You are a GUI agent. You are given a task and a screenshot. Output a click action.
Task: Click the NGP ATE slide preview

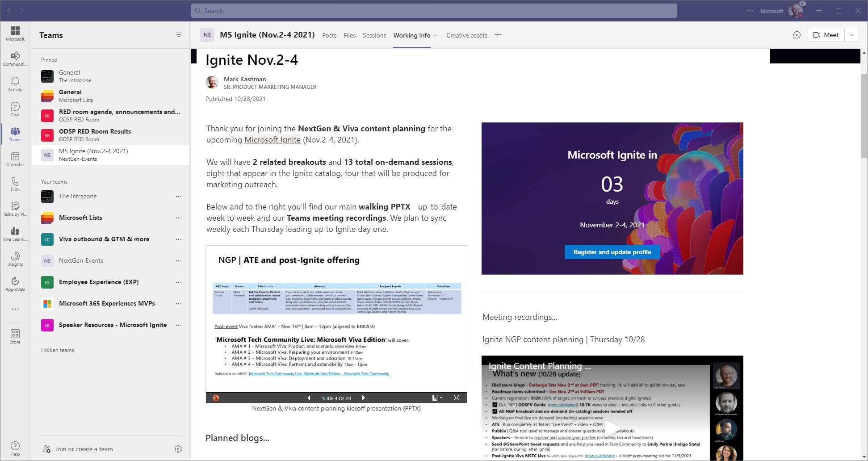tap(336, 319)
